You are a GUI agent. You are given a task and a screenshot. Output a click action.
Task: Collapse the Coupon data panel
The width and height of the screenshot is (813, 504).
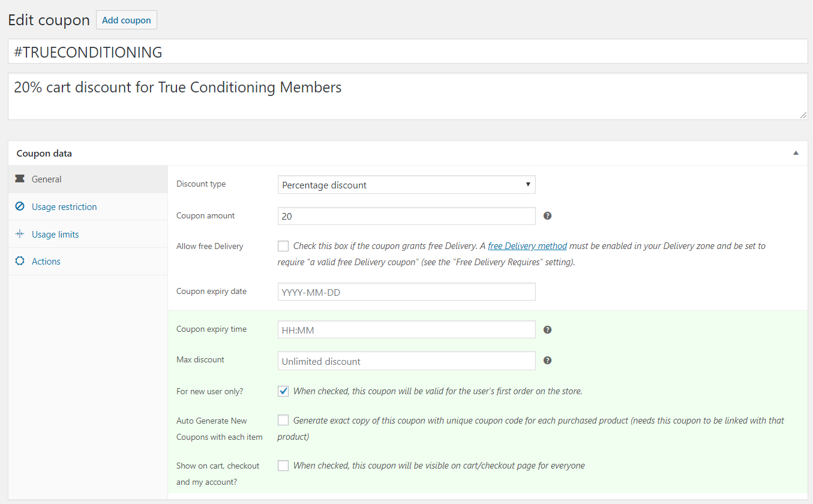pyautogui.click(x=796, y=153)
